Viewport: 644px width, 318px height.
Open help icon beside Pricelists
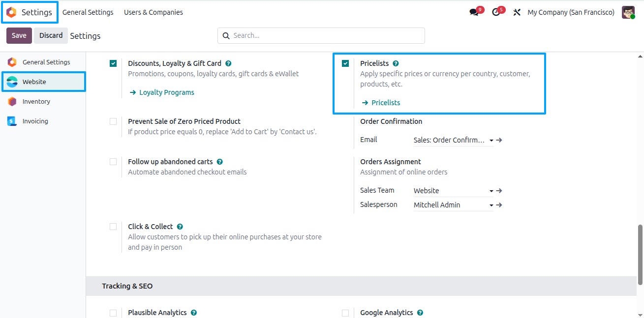[396, 63]
